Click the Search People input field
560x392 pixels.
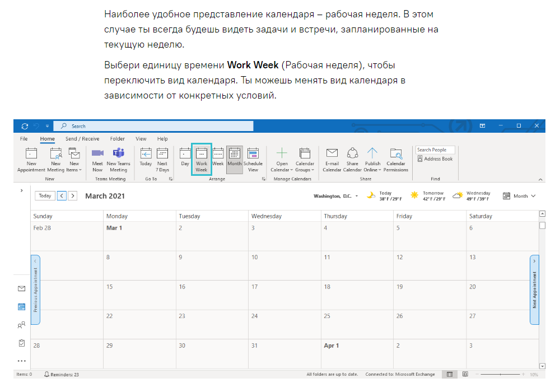pos(435,150)
